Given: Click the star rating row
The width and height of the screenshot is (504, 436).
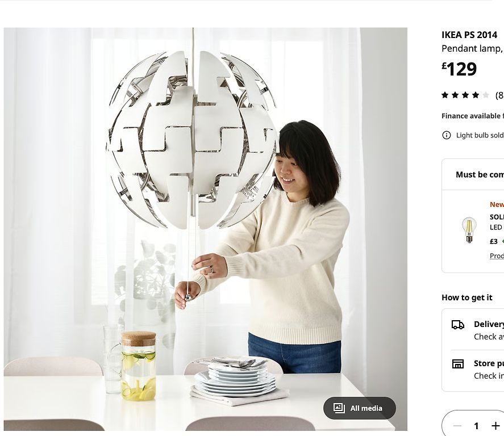Looking at the screenshot, I should (x=465, y=95).
